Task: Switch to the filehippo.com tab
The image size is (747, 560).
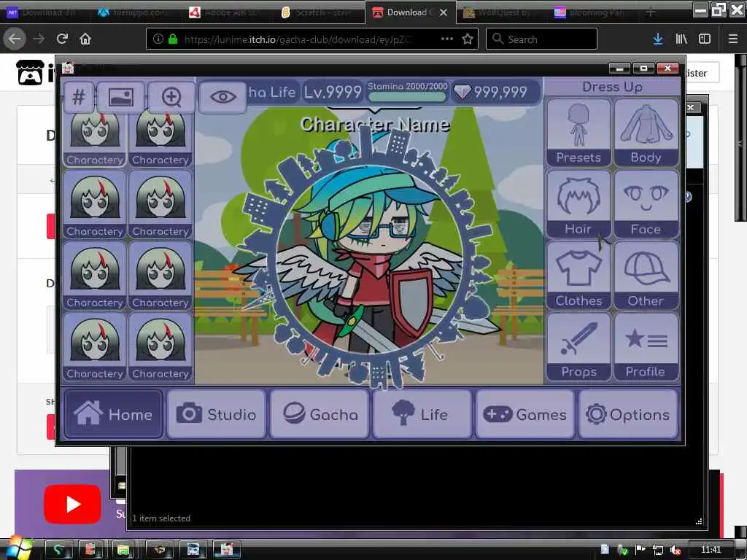Action: tap(134, 12)
